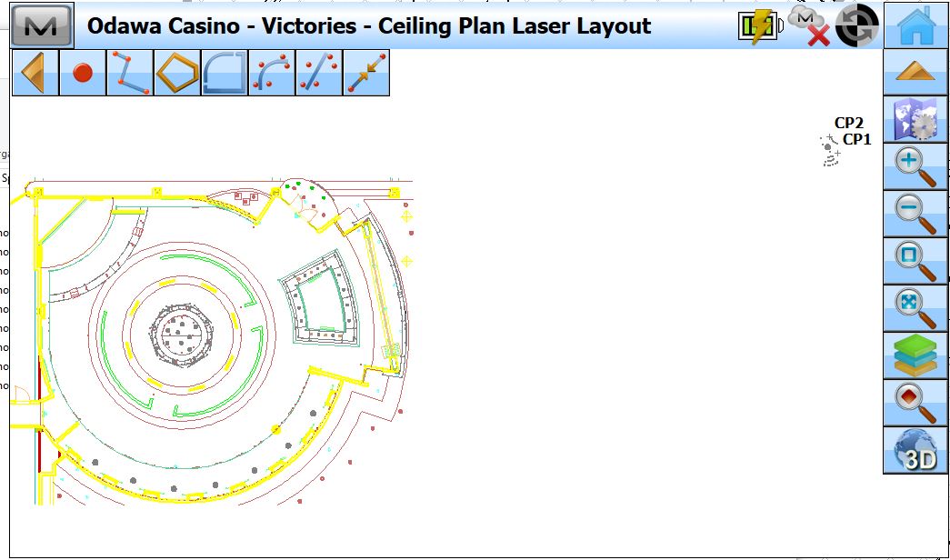This screenshot has width=950, height=560.
Task: Select the polyline drawing tool
Action: click(130, 71)
